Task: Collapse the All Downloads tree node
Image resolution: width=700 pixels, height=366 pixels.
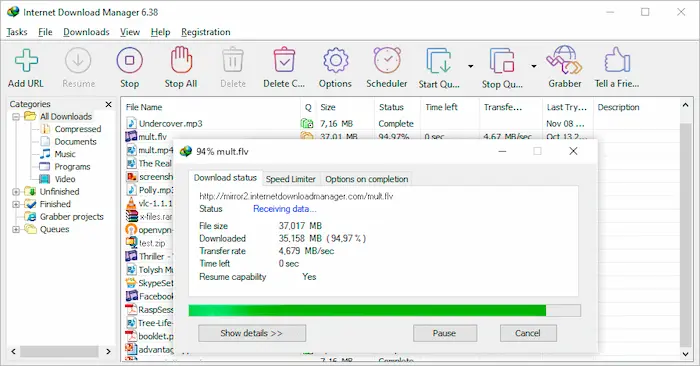Action: 16,116
